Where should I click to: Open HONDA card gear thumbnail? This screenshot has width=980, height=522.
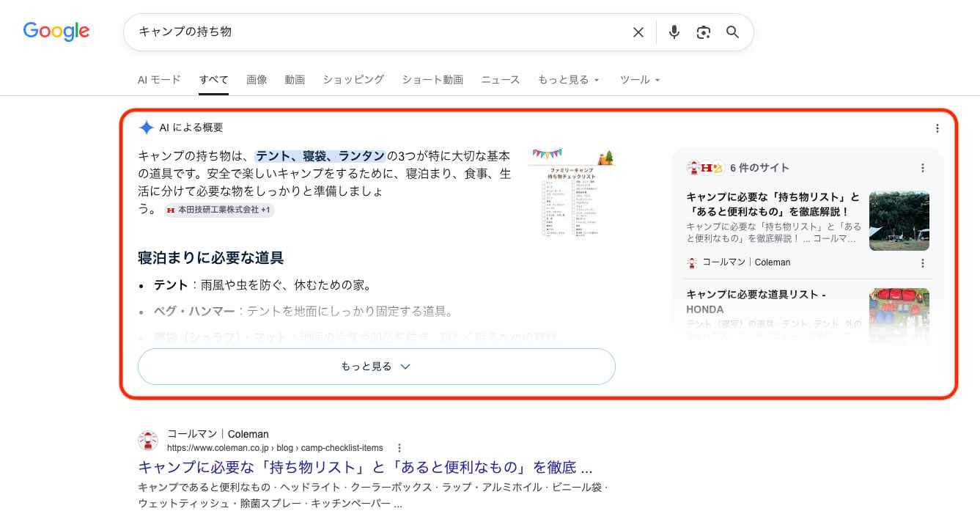(899, 316)
